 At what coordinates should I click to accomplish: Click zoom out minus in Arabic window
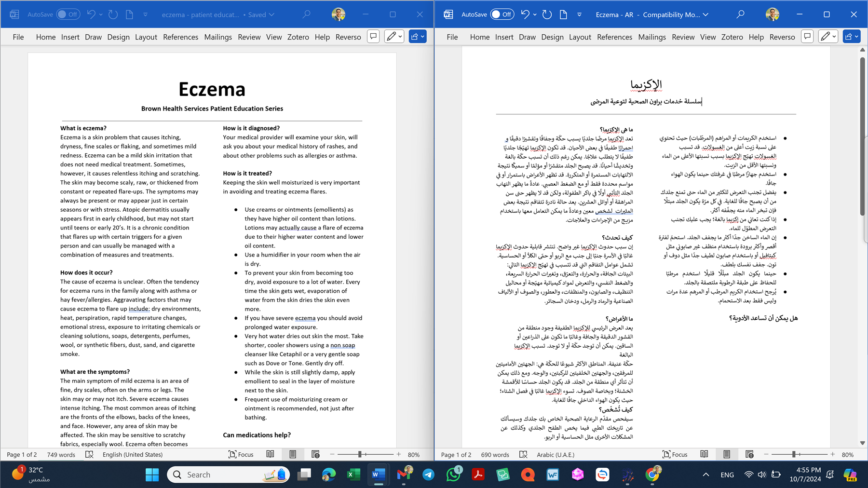point(766,454)
